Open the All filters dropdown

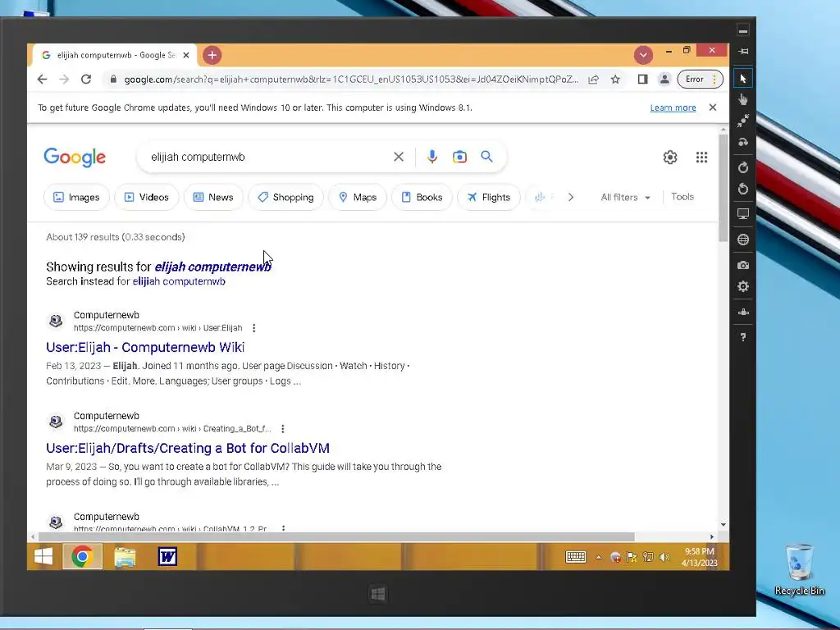625,197
